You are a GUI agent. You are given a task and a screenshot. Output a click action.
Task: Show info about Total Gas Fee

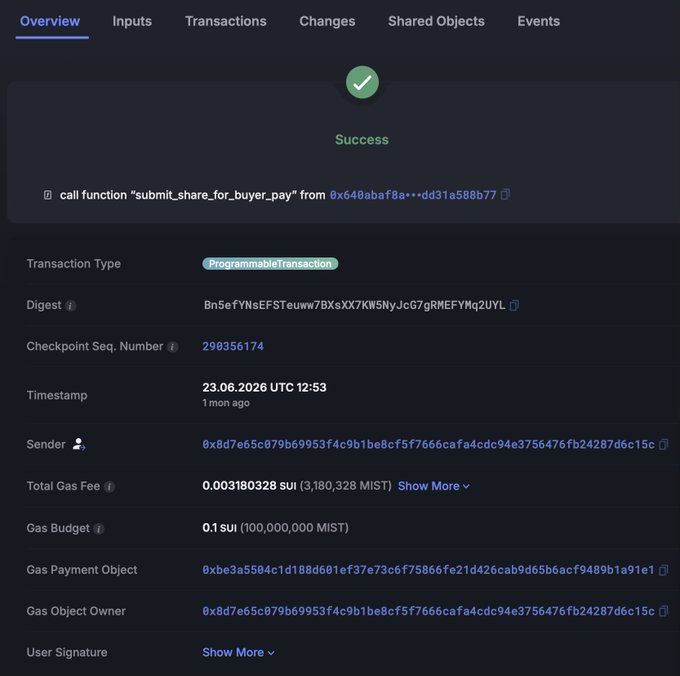pyautogui.click(x=110, y=487)
